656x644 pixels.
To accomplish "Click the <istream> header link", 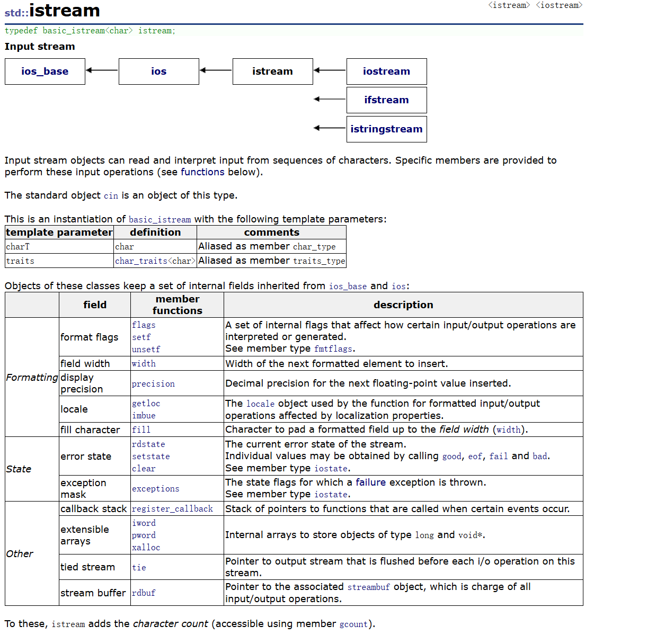I will (509, 5).
